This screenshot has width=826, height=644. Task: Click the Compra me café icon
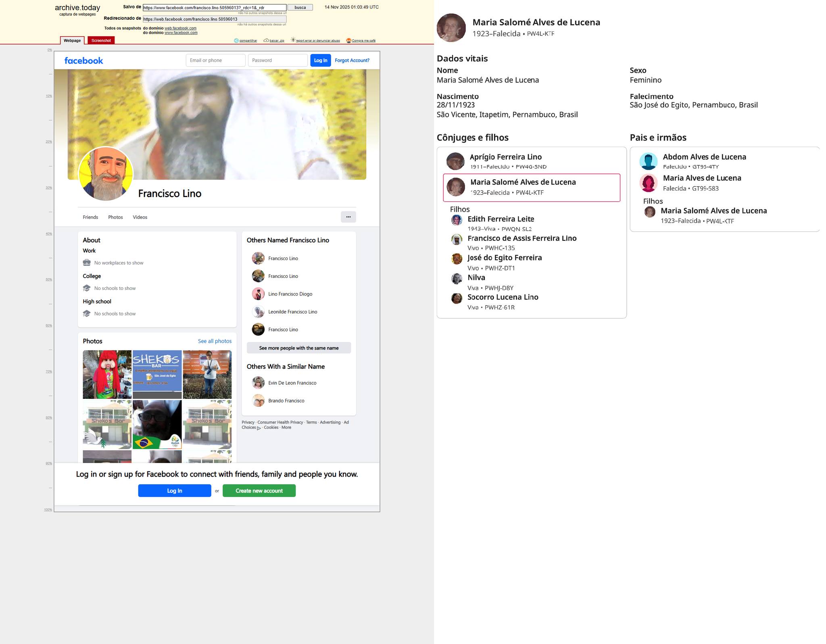pyautogui.click(x=349, y=40)
